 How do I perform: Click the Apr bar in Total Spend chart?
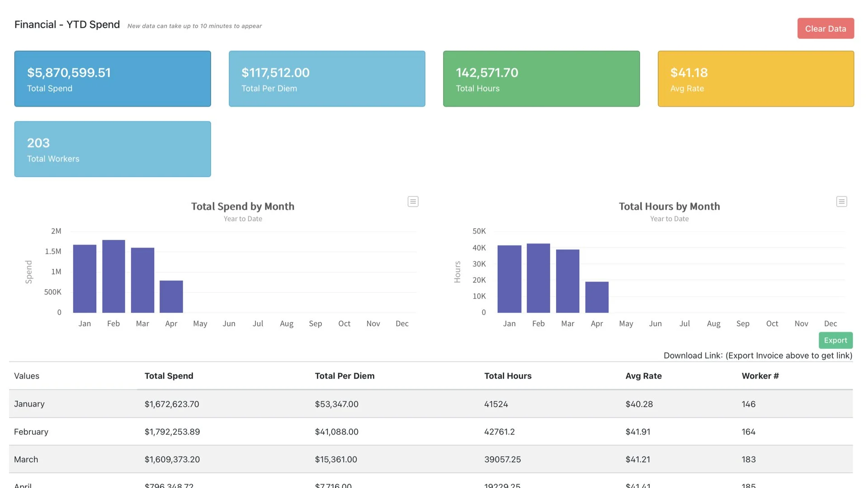click(x=171, y=296)
